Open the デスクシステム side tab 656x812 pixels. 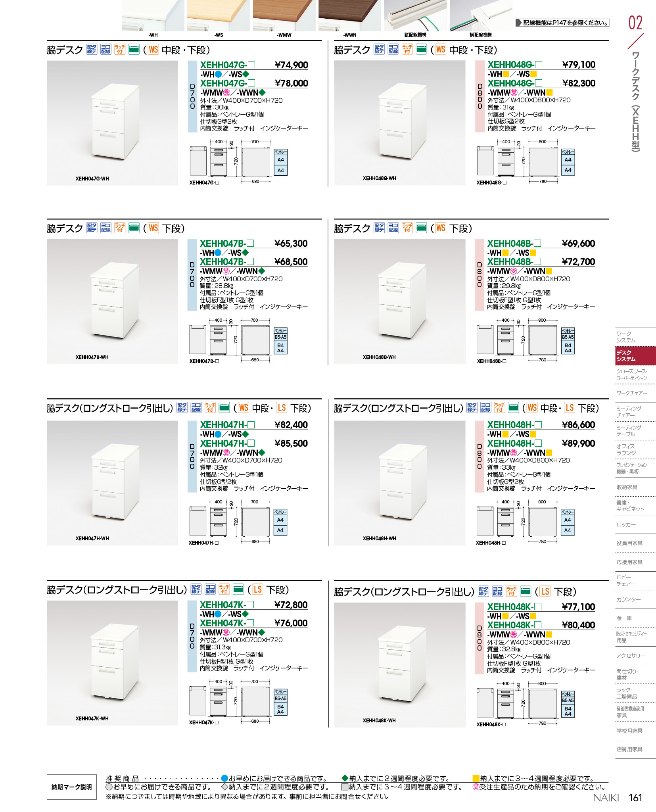tap(635, 356)
